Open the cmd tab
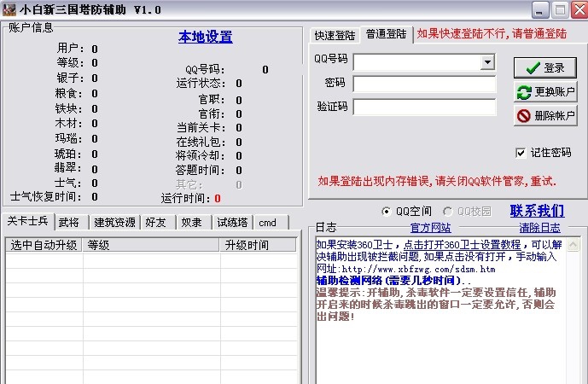Image resolution: width=588 pixels, height=384 pixels. pyautogui.click(x=271, y=223)
